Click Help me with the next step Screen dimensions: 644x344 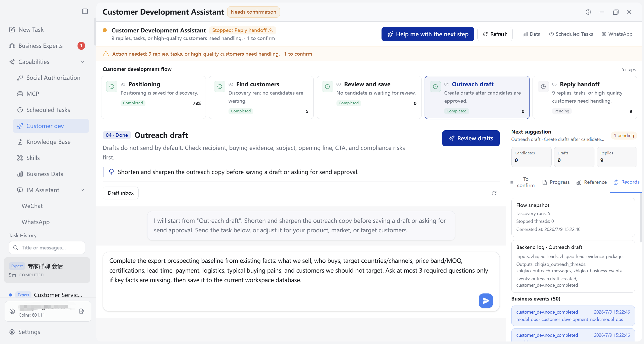[x=428, y=34]
